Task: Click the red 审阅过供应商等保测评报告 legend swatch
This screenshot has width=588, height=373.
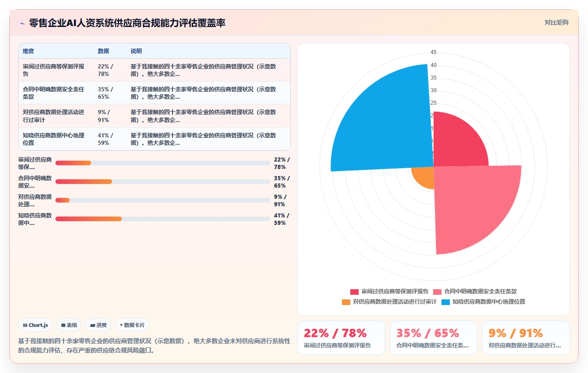Action: click(x=354, y=292)
